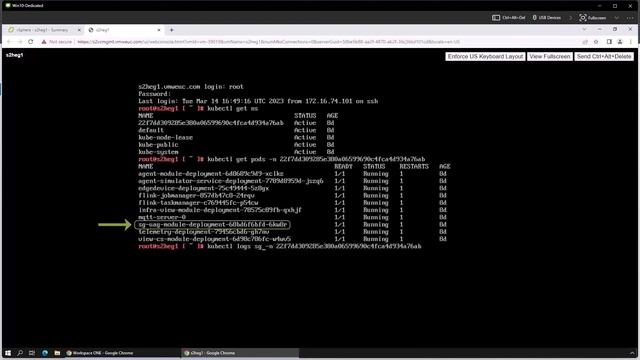
Task: Show hidden tray icons chevron
Action: (x=632, y=353)
